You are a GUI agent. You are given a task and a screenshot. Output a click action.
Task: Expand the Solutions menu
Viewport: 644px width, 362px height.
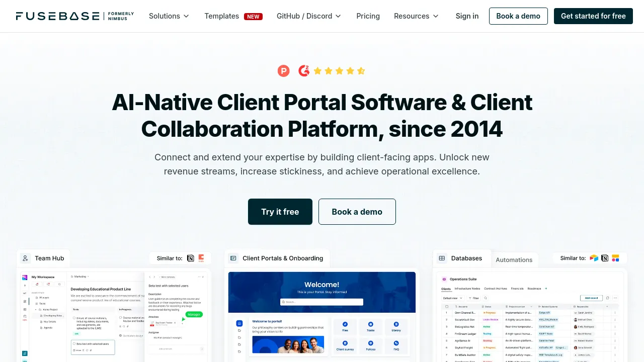point(169,16)
